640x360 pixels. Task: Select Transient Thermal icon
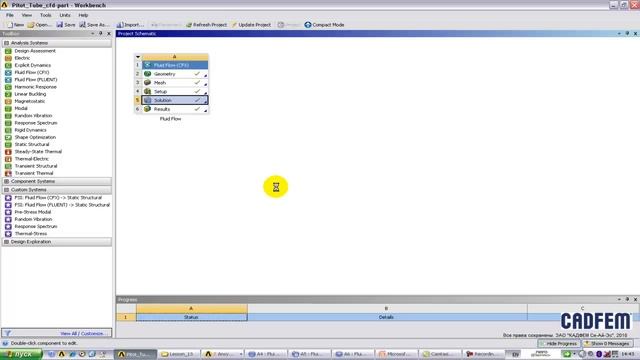[x=8, y=173]
